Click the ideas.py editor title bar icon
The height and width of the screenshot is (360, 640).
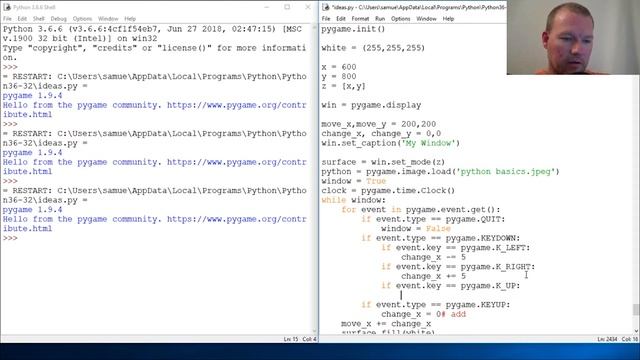[x=326, y=7]
